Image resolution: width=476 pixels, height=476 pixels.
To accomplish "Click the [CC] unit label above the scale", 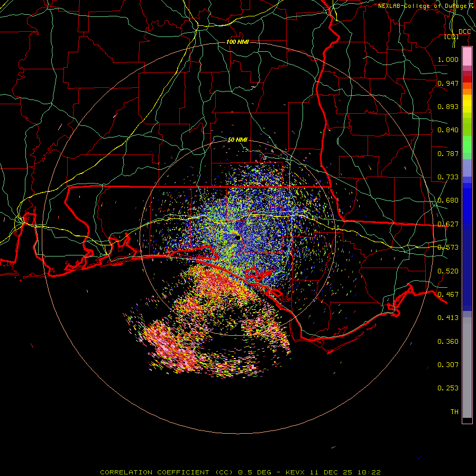I will pyautogui.click(x=452, y=36).
